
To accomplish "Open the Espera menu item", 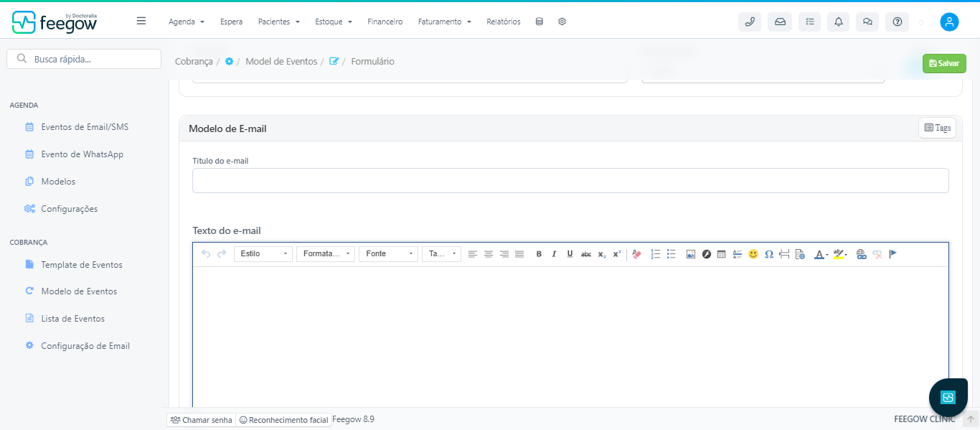I will point(231,22).
